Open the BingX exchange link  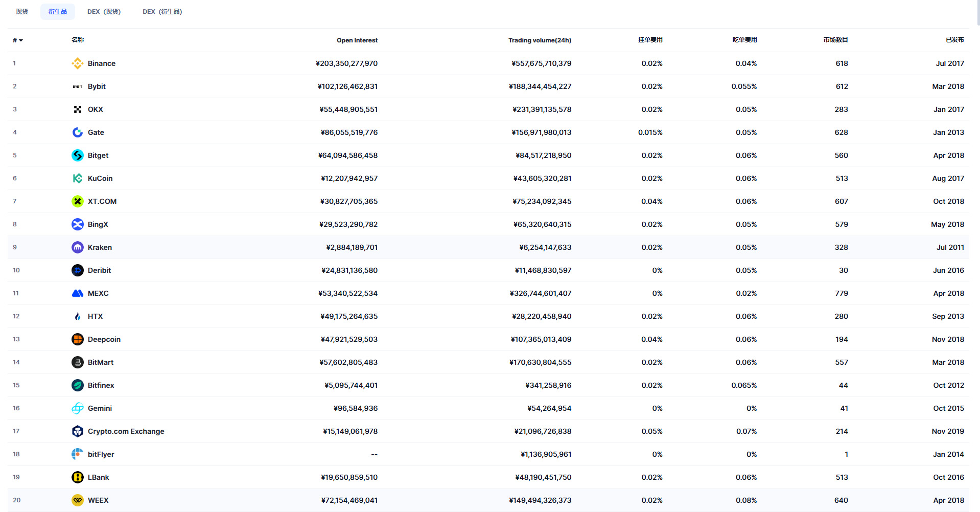[98, 224]
